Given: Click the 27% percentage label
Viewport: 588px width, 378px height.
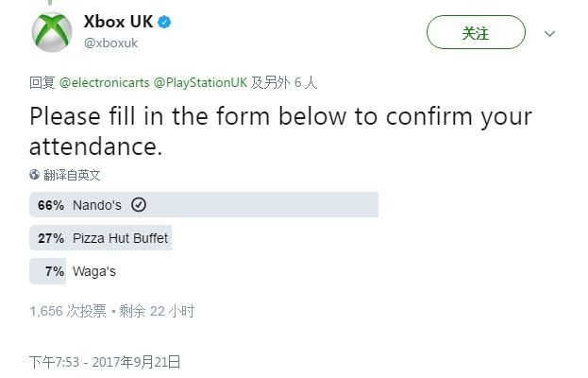Looking at the screenshot, I should 51,238.
